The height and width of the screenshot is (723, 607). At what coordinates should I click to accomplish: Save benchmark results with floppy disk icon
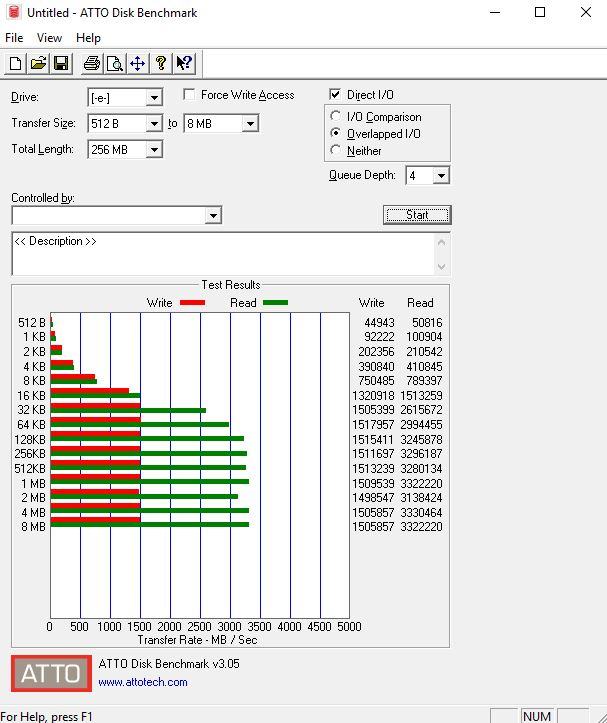[x=61, y=63]
